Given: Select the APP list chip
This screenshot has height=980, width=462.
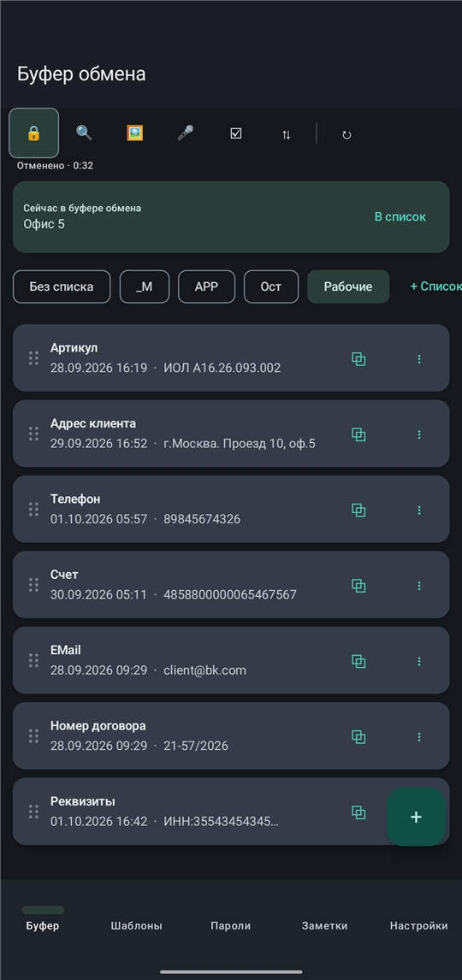Looking at the screenshot, I should coord(206,286).
